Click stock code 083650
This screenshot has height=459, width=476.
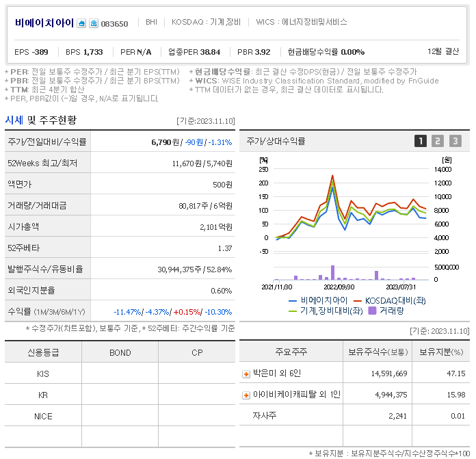click(x=114, y=24)
